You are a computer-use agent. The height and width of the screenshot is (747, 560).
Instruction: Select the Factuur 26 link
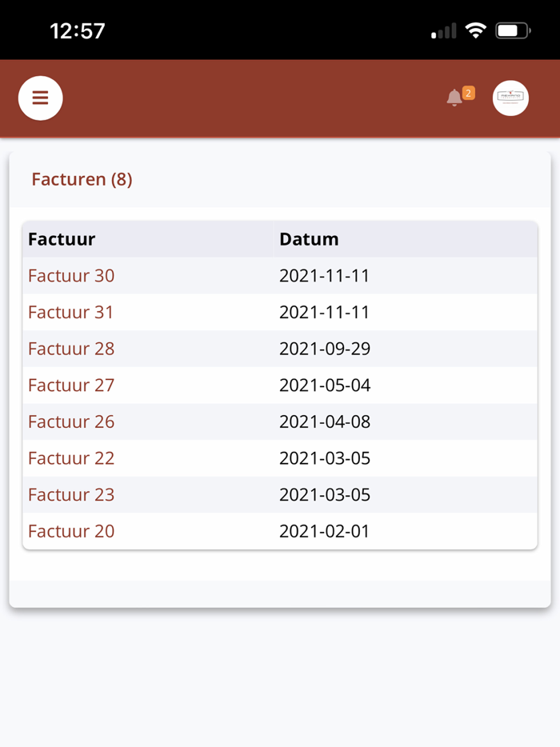click(x=71, y=421)
